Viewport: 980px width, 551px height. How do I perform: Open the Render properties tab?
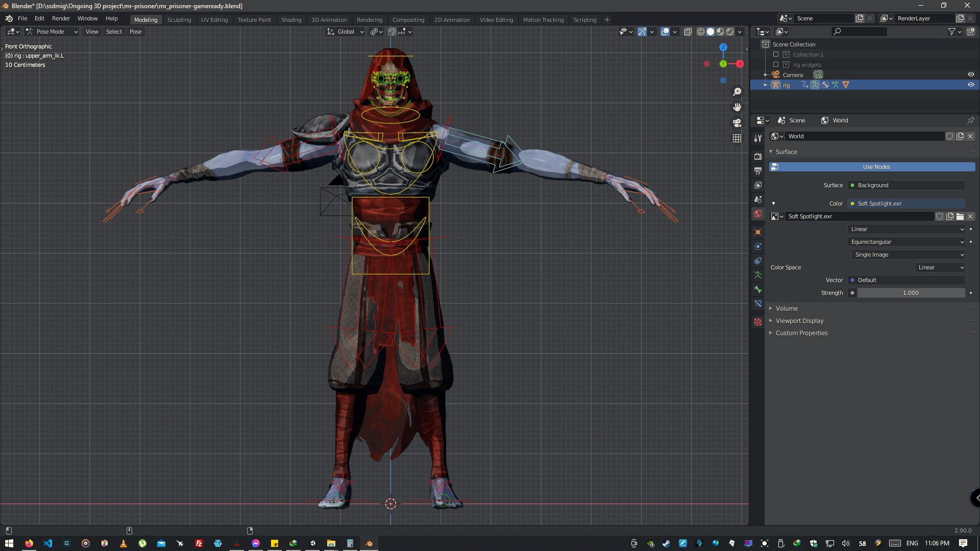point(758,156)
